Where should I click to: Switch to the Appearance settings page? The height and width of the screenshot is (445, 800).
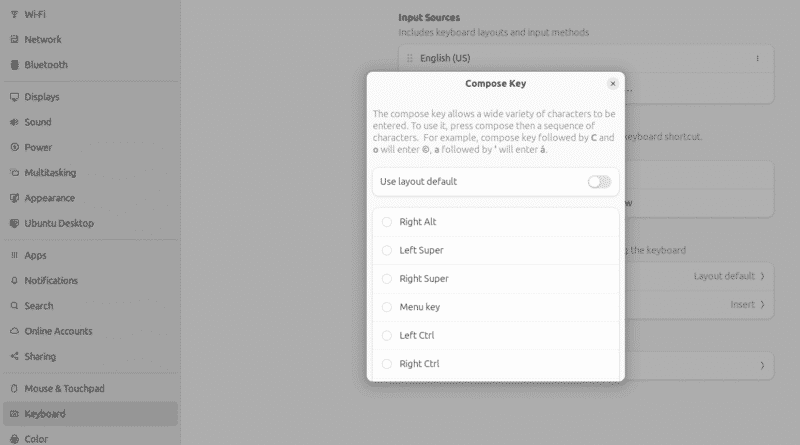pyautogui.click(x=90, y=198)
